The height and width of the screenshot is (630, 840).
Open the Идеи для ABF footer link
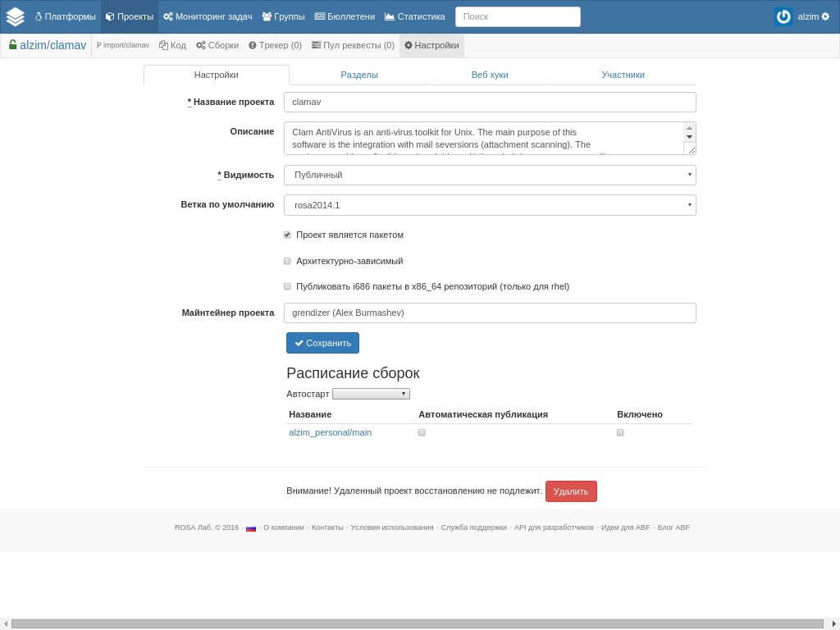625,527
